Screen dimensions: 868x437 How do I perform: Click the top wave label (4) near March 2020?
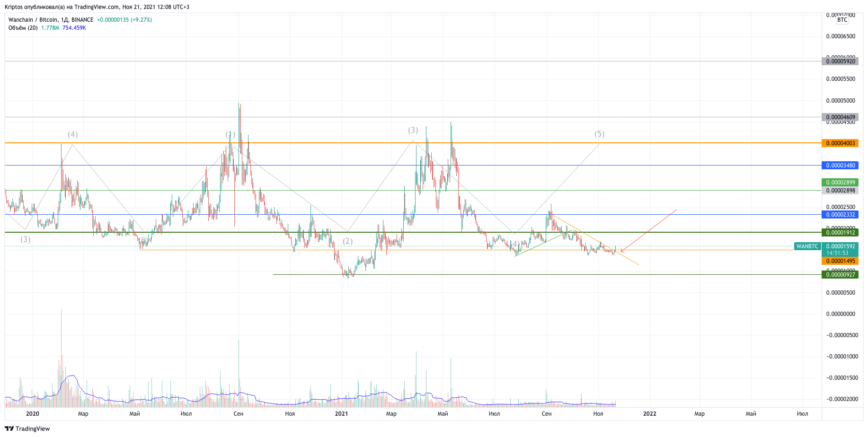pos(72,134)
